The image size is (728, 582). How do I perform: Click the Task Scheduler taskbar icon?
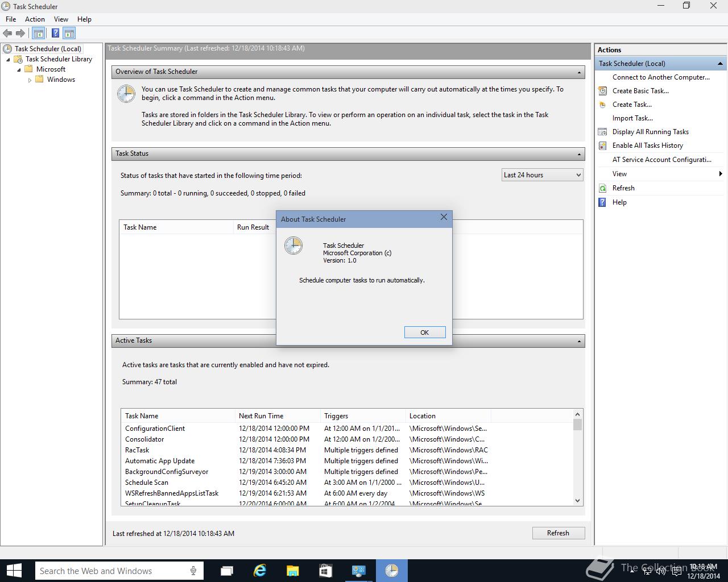pos(391,571)
